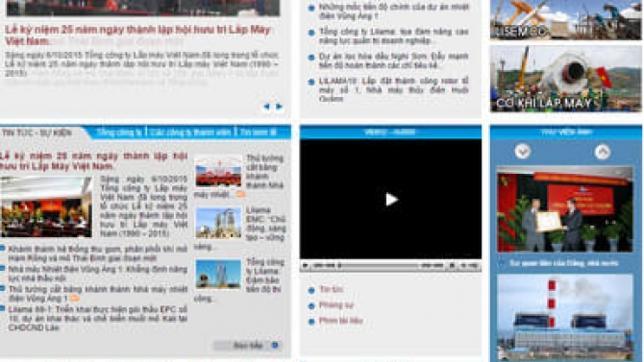The image size is (644, 362).
Task: Select the 'TIN TỨC - SỰ KIỆN' tab
Action: click(x=37, y=133)
